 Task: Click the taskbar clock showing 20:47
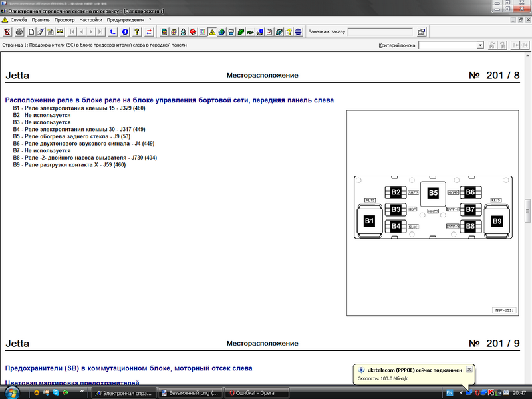click(519, 393)
